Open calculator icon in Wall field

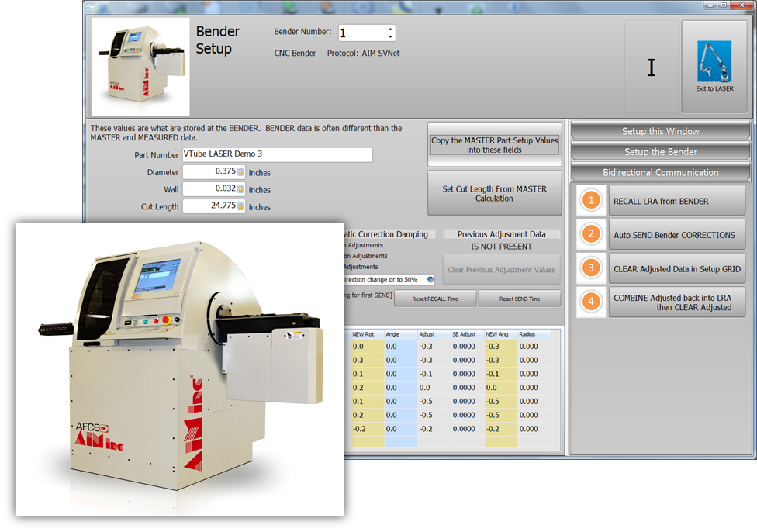(240, 189)
